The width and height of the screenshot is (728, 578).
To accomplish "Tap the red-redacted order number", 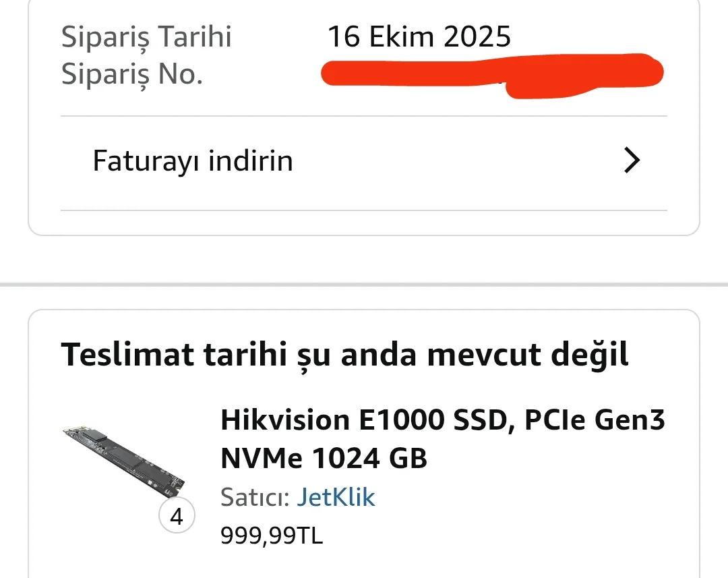I will click(x=492, y=74).
